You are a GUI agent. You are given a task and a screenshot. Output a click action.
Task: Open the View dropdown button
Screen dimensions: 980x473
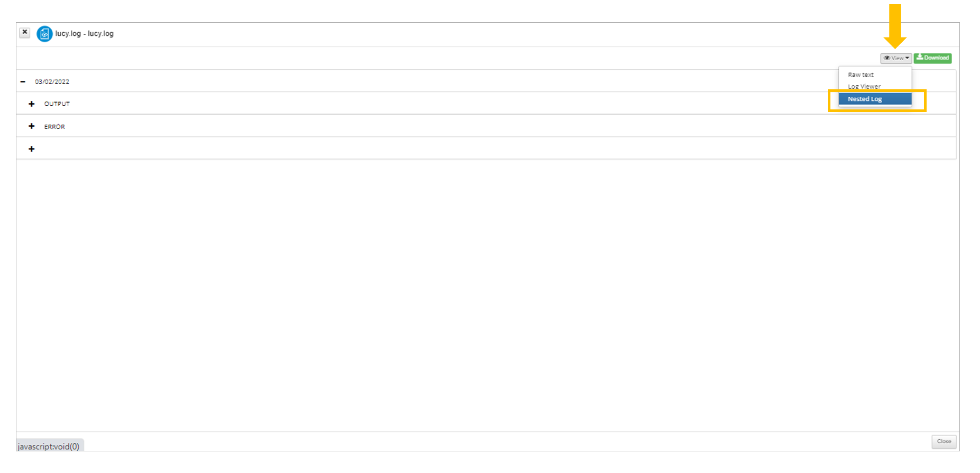(896, 58)
